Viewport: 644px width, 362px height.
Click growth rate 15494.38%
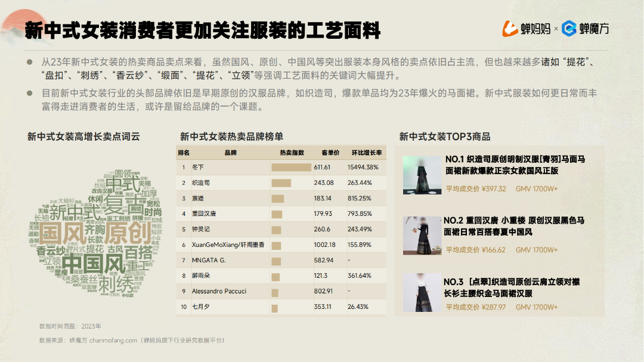click(x=363, y=167)
